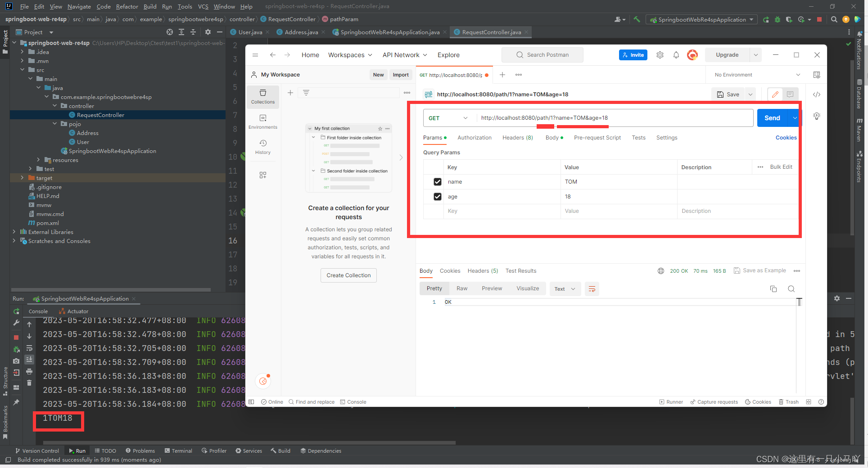Open the Save options dropdown arrow
This screenshot has height=468, width=868.
pos(750,94)
